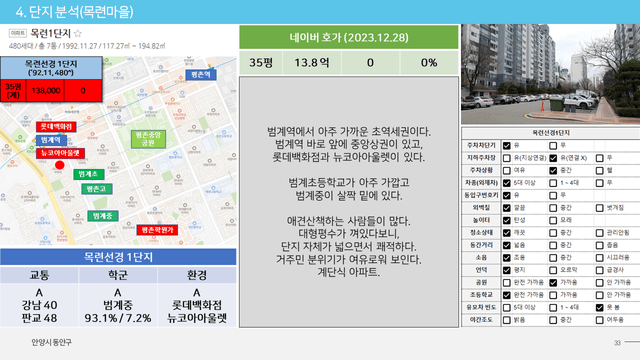Uncheck 완전 가까움 in the 초등학교 row
The height and width of the screenshot is (360, 640).
pyautogui.click(x=507, y=295)
